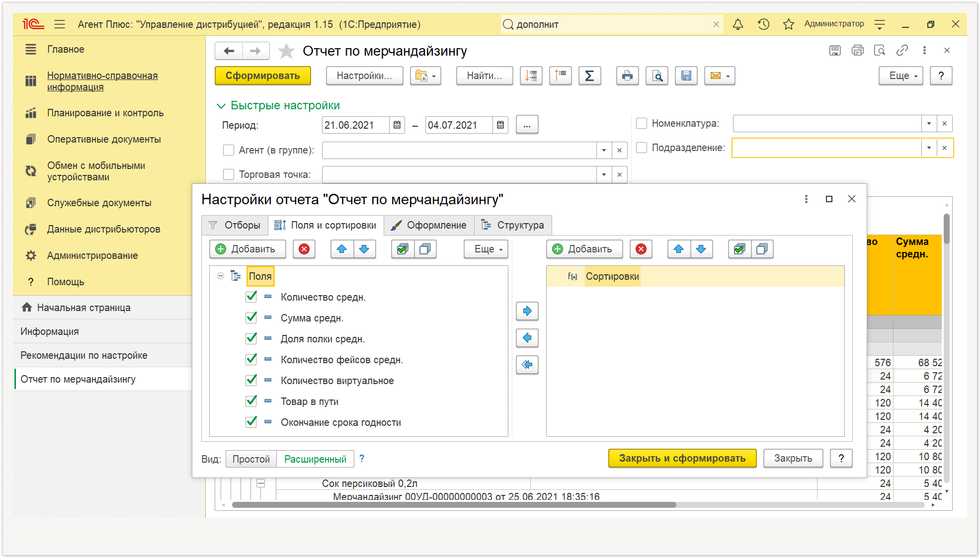Image resolution: width=980 pixels, height=558 pixels.
Task: Click report vertical scrollbar thumb
Action: tap(947, 229)
